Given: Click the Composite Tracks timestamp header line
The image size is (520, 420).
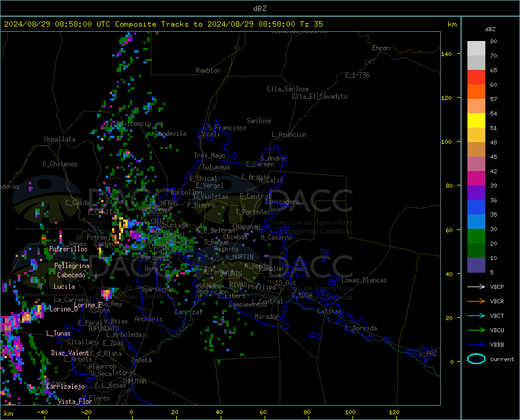Looking at the screenshot, I should [x=163, y=24].
